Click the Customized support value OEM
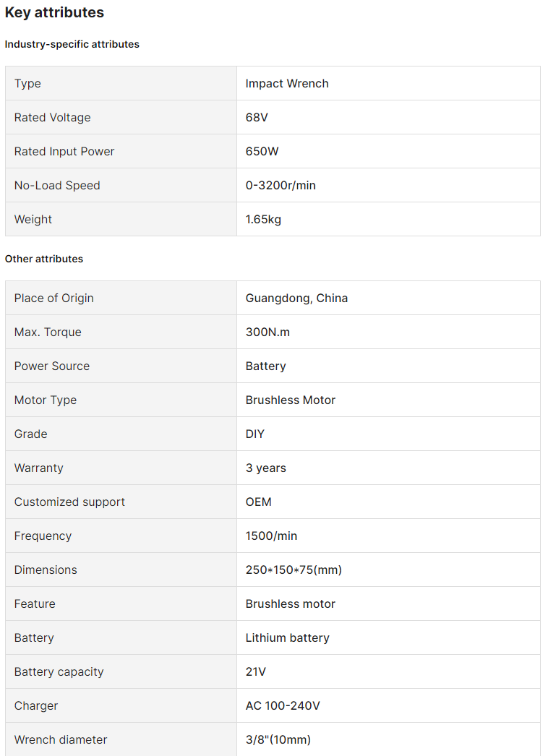Screen dimensions: 548x756 click(x=259, y=502)
